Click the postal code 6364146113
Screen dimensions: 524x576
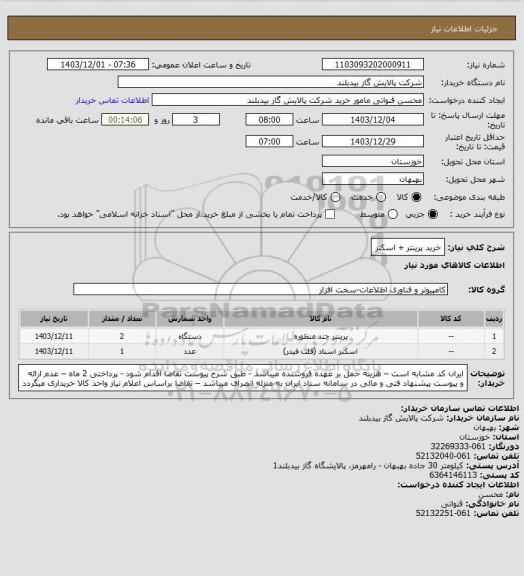(453, 475)
